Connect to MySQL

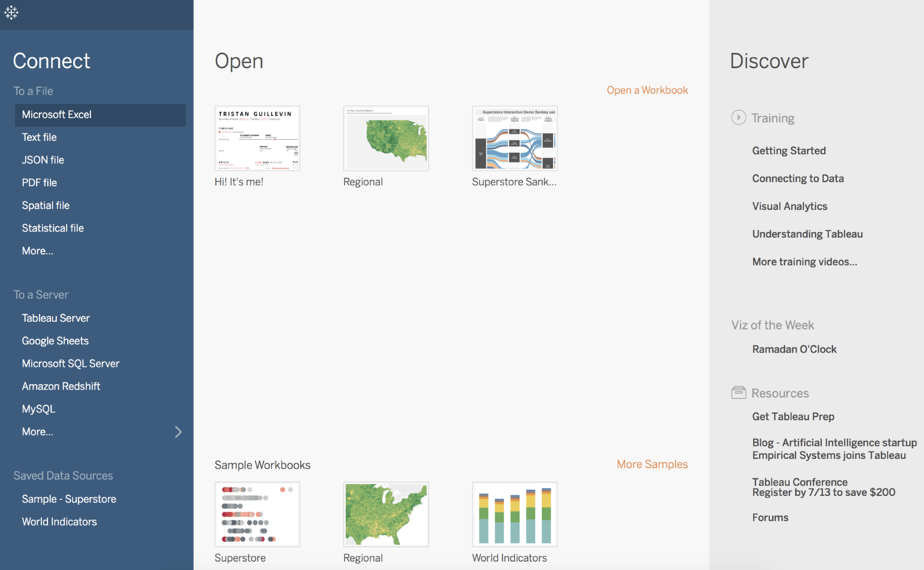tap(39, 409)
